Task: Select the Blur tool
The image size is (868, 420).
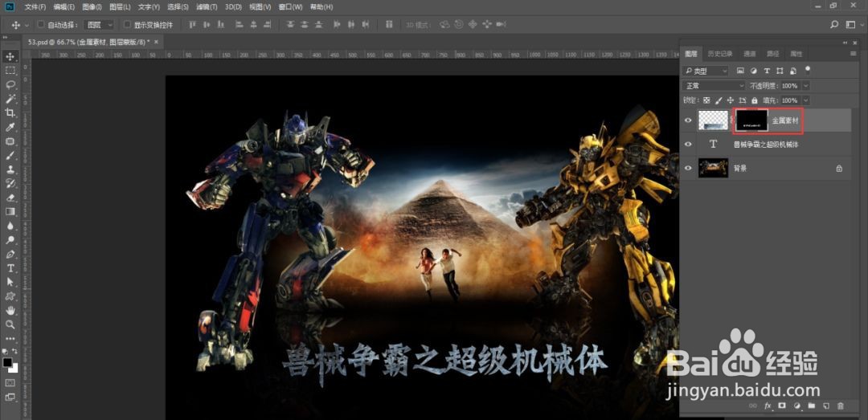Action: click(10, 226)
